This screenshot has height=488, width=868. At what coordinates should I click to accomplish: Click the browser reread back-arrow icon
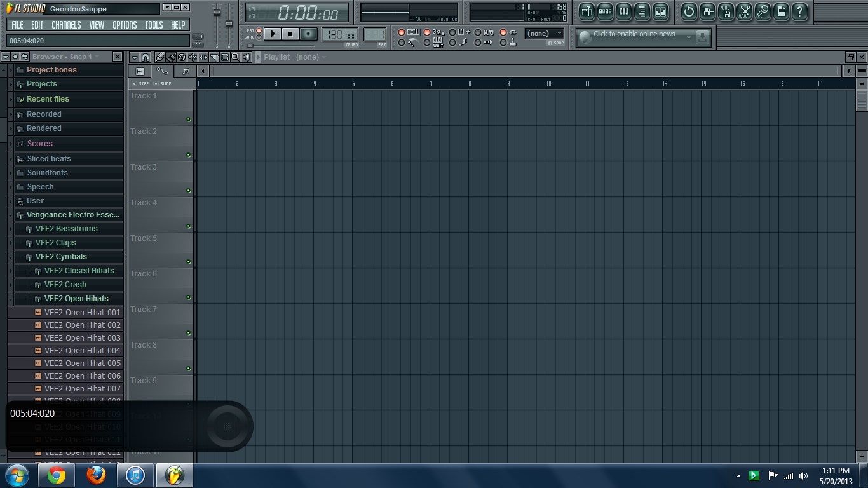click(x=24, y=57)
